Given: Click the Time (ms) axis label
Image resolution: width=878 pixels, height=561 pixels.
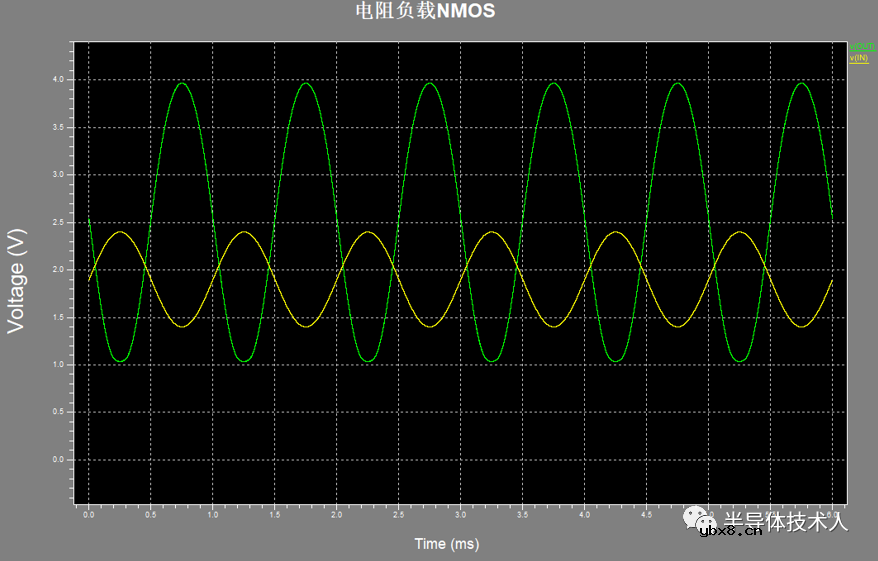Looking at the screenshot, I should point(447,544).
